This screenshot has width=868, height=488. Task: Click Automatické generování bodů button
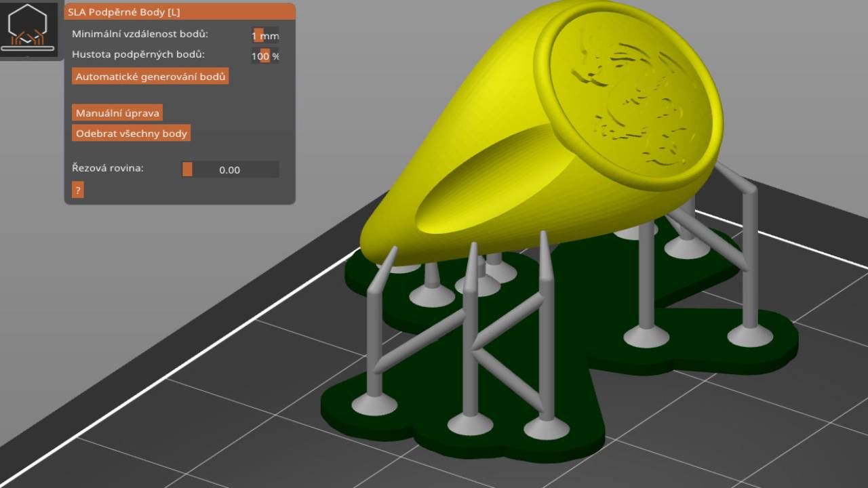(x=151, y=77)
